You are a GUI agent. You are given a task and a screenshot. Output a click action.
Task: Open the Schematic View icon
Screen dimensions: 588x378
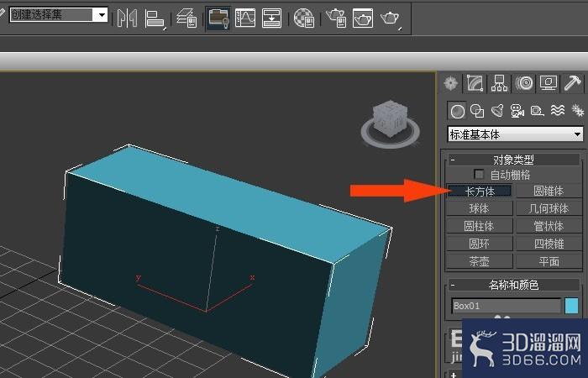271,18
